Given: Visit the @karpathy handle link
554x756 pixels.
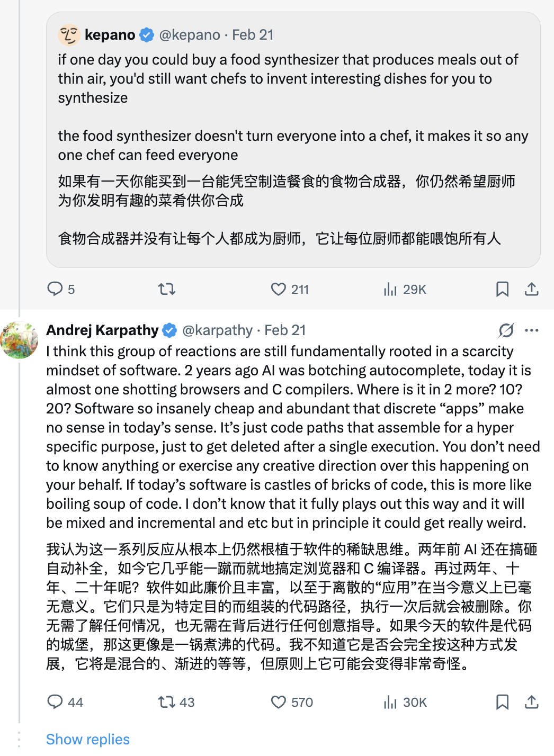Looking at the screenshot, I should point(217,330).
